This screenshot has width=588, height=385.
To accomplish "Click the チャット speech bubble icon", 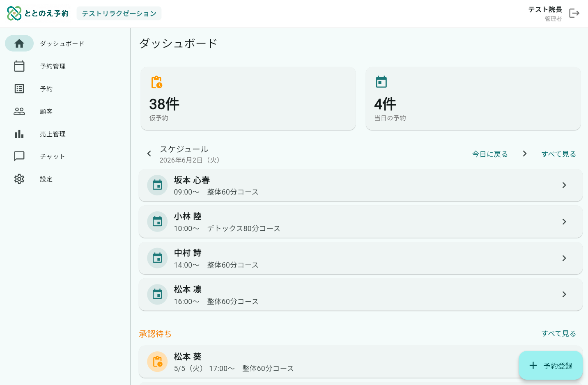I will tap(19, 156).
